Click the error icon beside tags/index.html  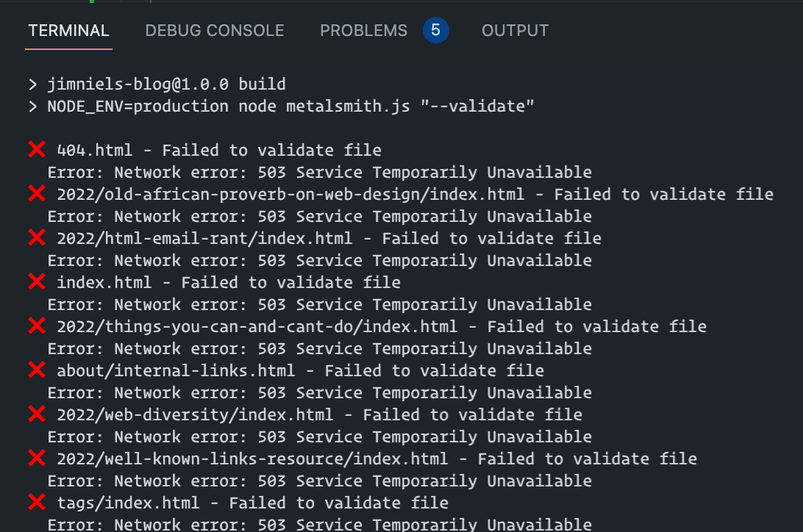click(x=37, y=502)
